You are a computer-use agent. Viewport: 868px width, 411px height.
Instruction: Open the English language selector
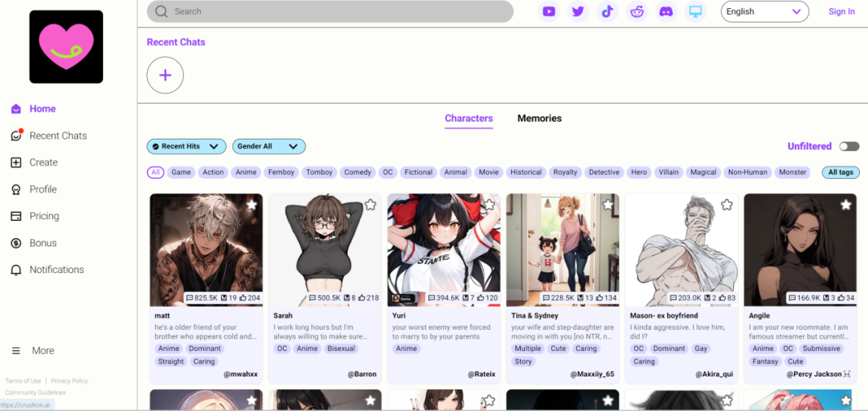[764, 11]
